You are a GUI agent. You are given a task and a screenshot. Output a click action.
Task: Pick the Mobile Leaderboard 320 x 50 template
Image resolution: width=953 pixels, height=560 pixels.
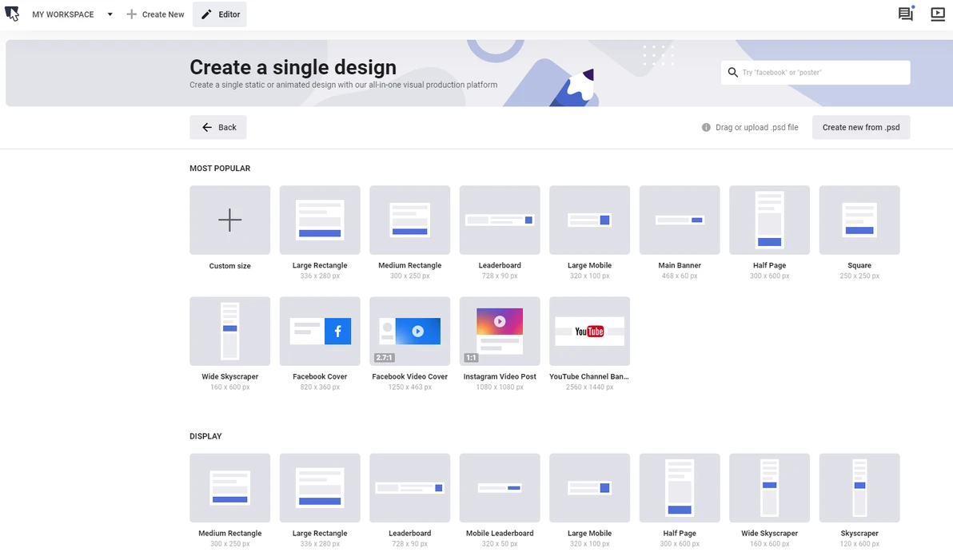coord(500,488)
